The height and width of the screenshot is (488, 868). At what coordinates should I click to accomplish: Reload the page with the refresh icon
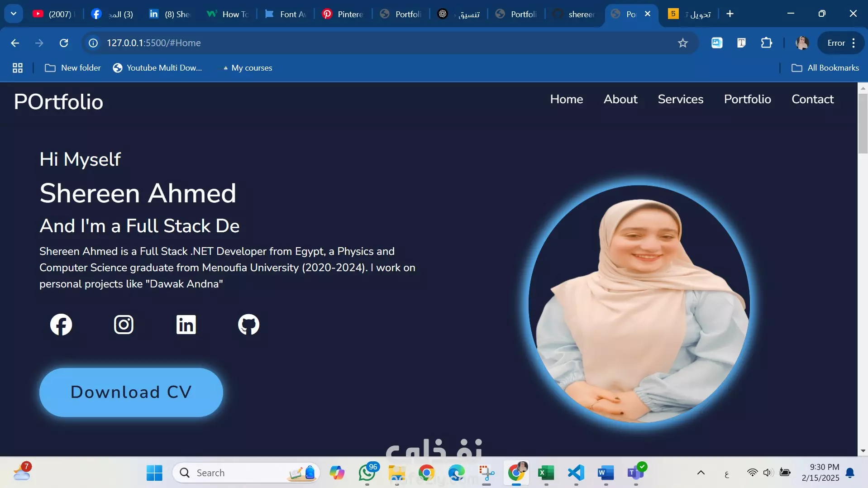coord(64,43)
